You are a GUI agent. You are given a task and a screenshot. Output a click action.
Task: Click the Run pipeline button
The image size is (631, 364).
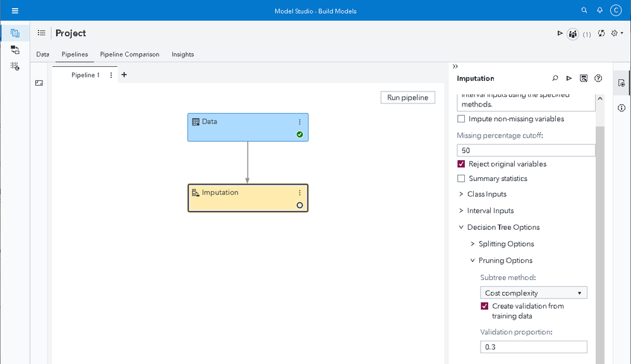(x=407, y=98)
